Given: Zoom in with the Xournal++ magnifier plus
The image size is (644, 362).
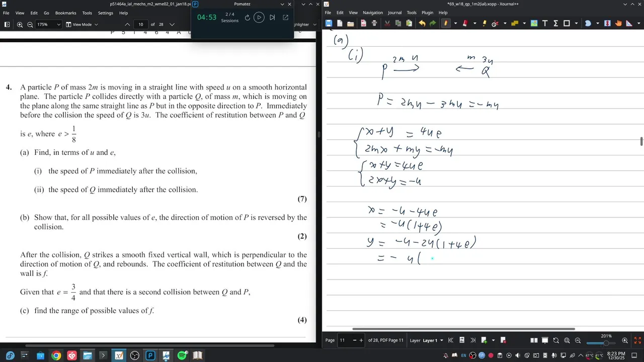Looking at the screenshot, I should 625,340.
